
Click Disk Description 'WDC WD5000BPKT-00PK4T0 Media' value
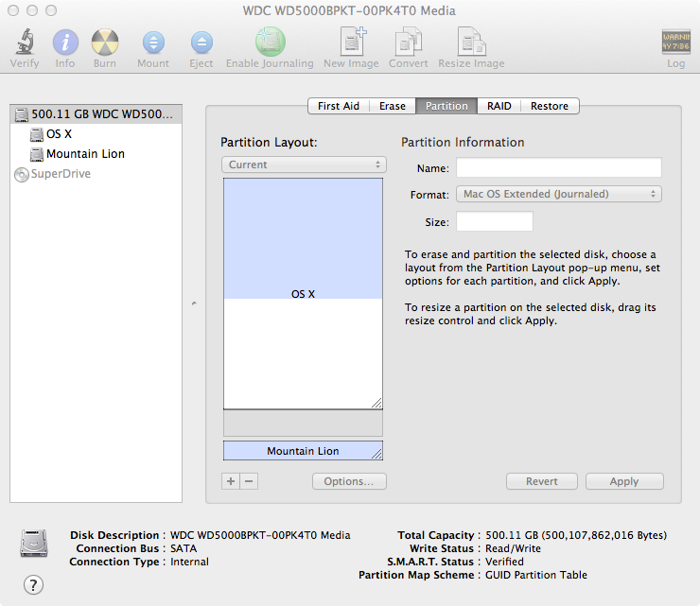260,535
